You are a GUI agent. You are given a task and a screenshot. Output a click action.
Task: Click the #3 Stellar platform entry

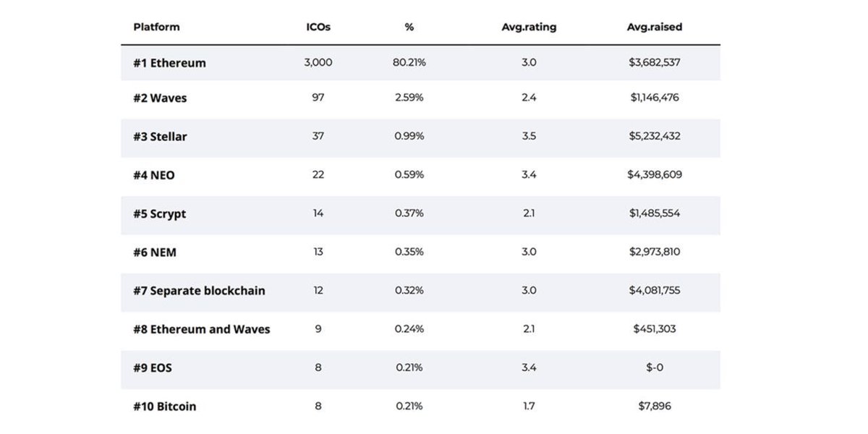[x=160, y=136]
